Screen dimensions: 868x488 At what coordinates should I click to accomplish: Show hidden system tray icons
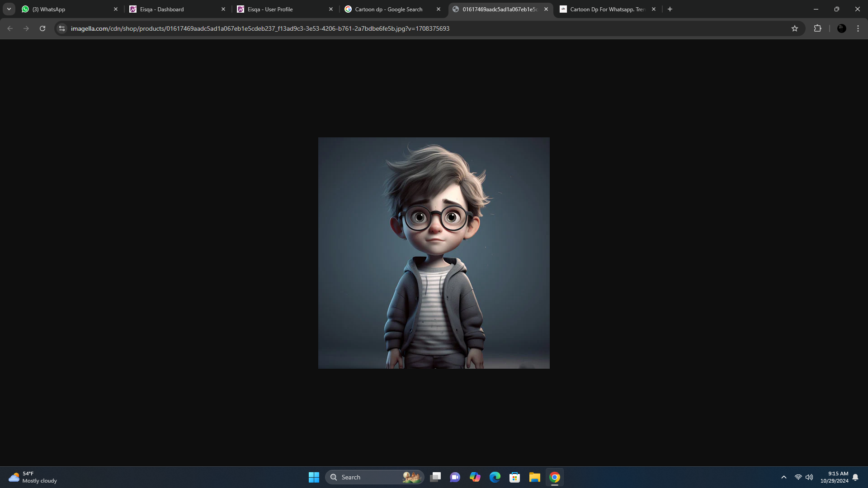pyautogui.click(x=783, y=477)
